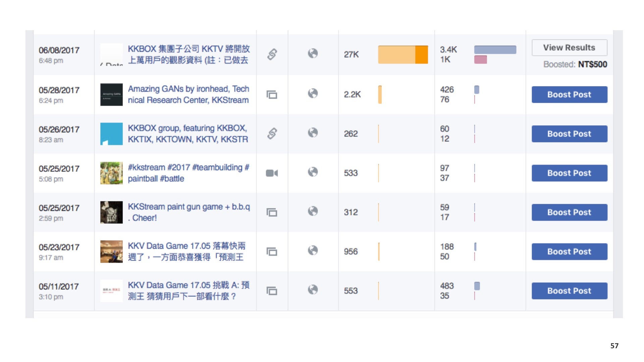Click photo icon for paint gun game post
This screenshot has height=362, width=644.
[272, 212]
